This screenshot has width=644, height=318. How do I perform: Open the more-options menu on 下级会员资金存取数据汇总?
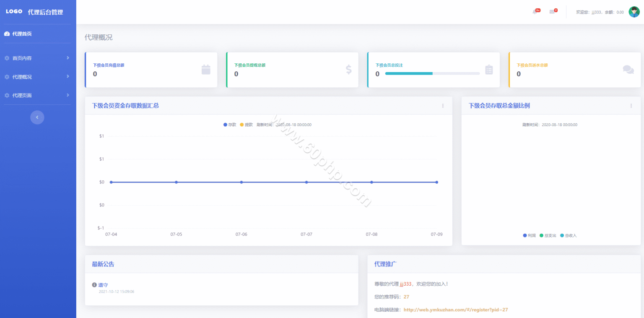point(443,106)
